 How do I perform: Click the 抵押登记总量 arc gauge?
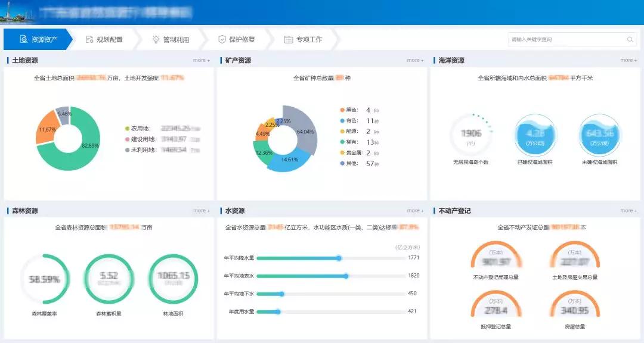[x=496, y=304]
